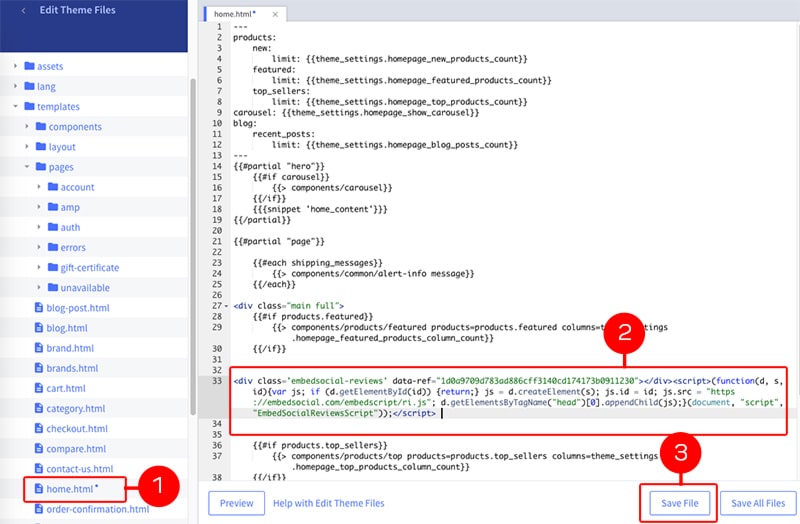Click the cart.html file icon

[x=39, y=388]
